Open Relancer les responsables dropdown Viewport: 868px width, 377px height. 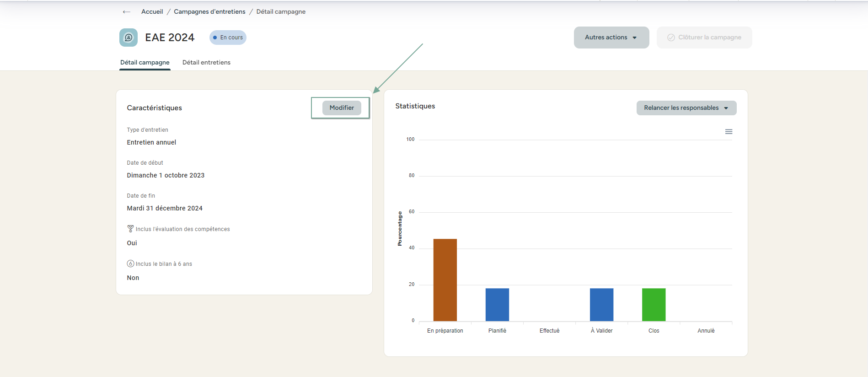686,108
